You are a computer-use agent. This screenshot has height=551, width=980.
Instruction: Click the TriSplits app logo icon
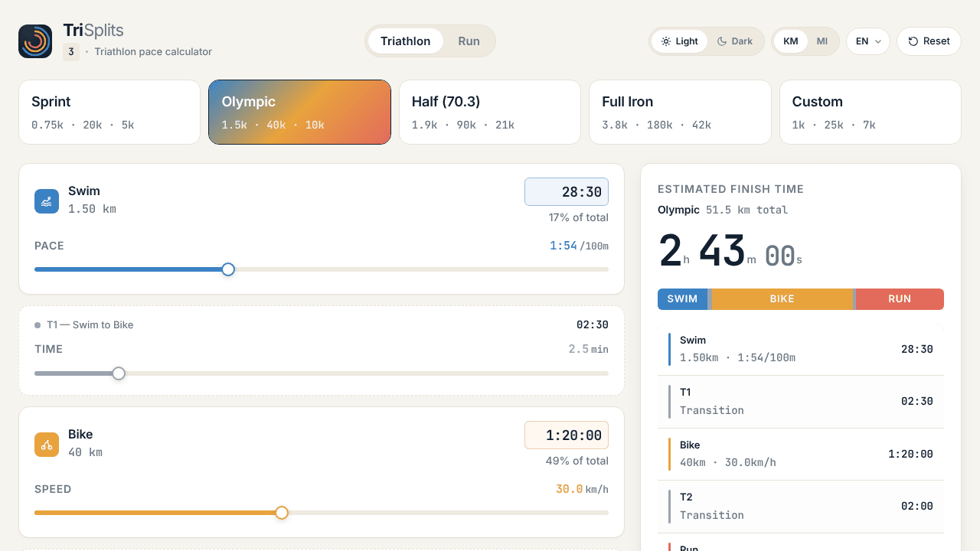point(35,41)
